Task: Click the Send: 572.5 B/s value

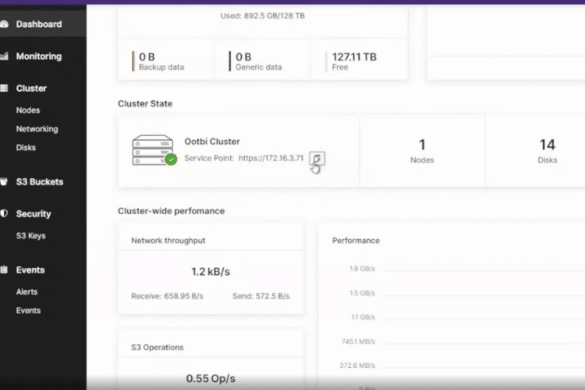Action: [261, 296]
